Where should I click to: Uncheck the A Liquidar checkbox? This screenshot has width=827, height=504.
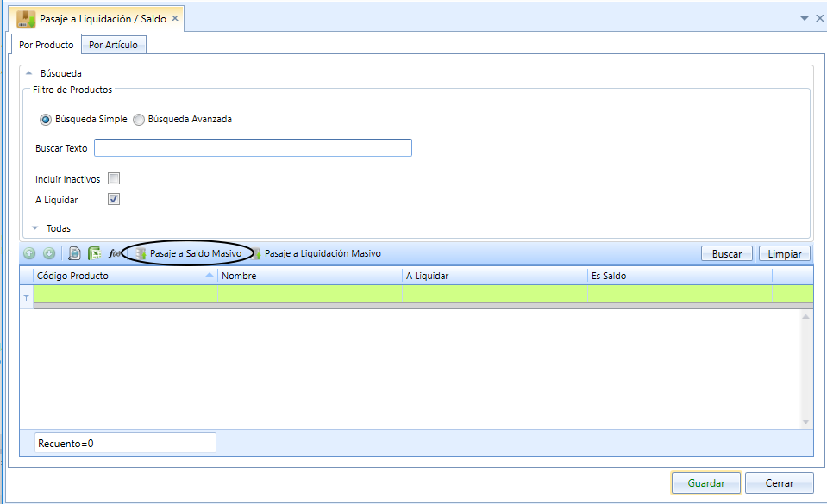pyautogui.click(x=114, y=199)
